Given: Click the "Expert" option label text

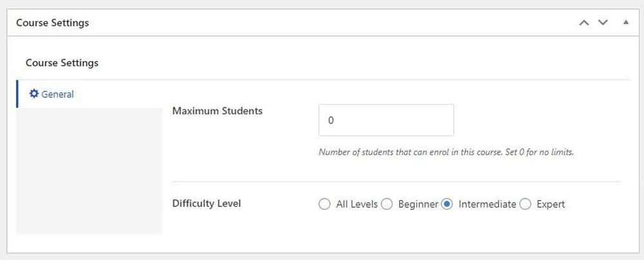Looking at the screenshot, I should click(551, 204).
